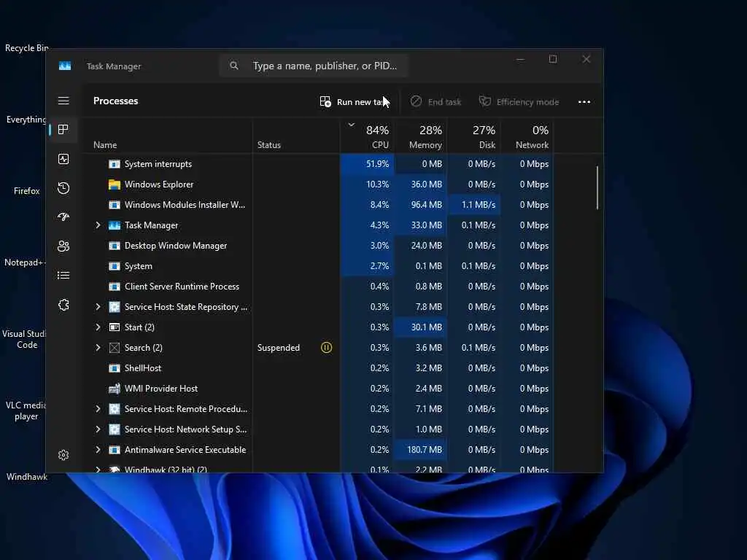Click the Antimalware Service Executable icon
This screenshot has height=560, width=747.
(x=115, y=450)
